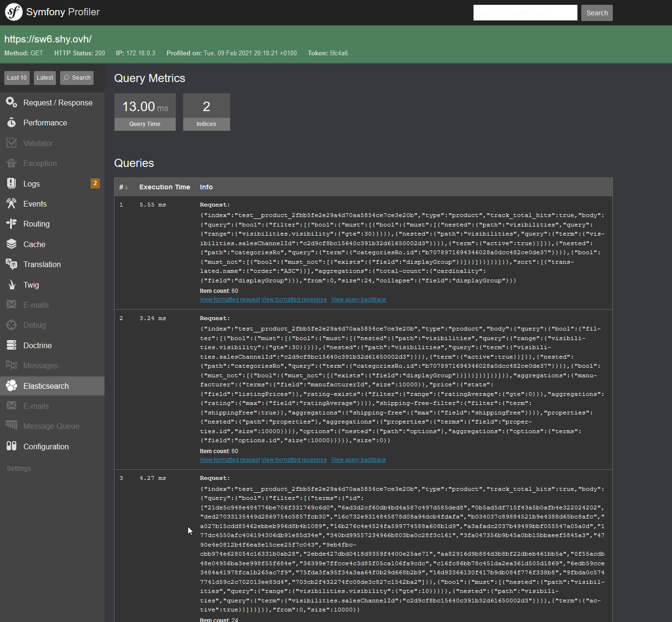The width and height of the screenshot is (672, 622).
Task: Click the Performance stopwatch icon
Action: pyautogui.click(x=11, y=123)
